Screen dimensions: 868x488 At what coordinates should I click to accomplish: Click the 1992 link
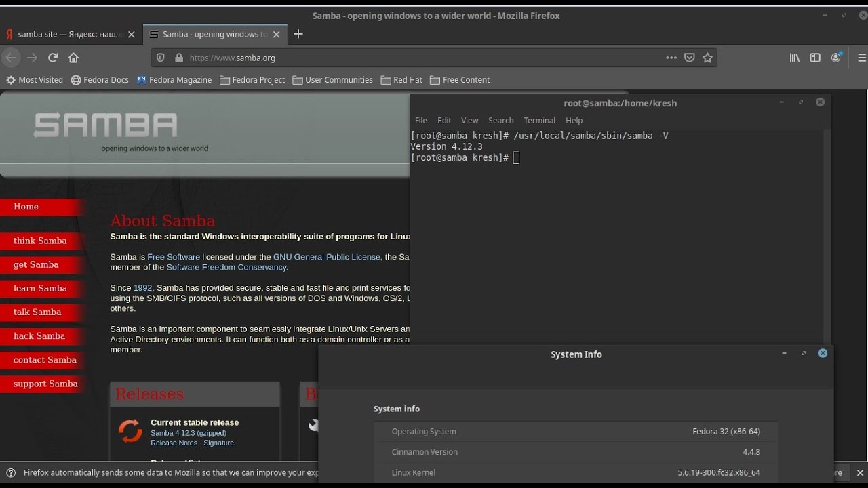pyautogui.click(x=143, y=287)
